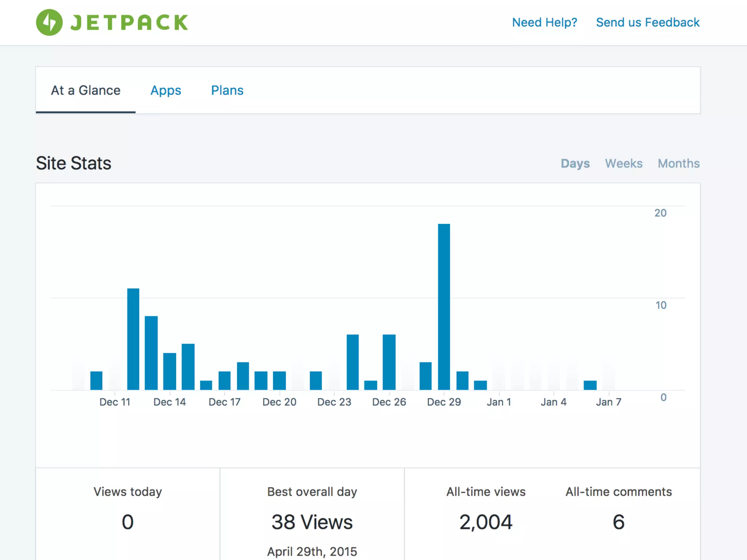Click the tall bar after Dec 11
Image resolution: width=747 pixels, height=560 pixels.
pyautogui.click(x=133, y=339)
